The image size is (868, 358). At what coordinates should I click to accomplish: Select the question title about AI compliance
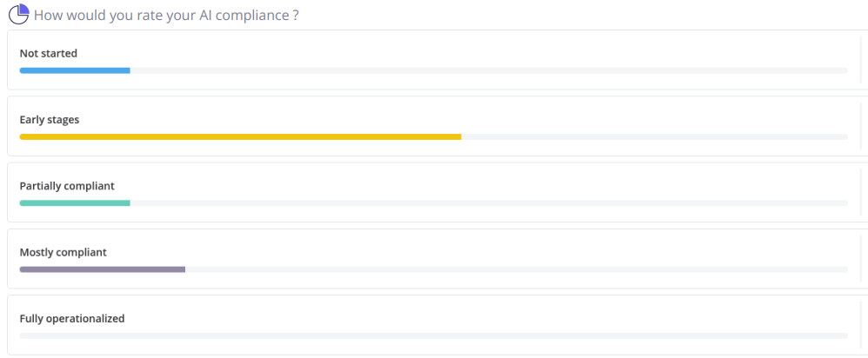pyautogui.click(x=166, y=15)
